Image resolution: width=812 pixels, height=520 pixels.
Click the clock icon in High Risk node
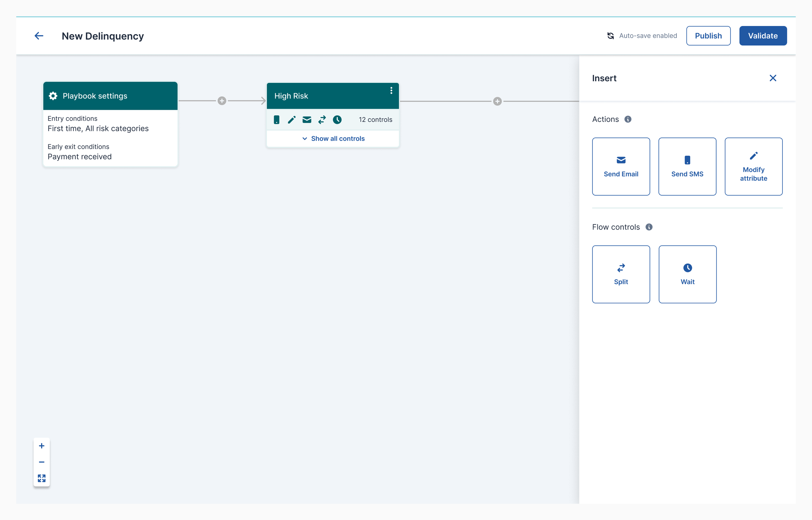click(x=337, y=120)
